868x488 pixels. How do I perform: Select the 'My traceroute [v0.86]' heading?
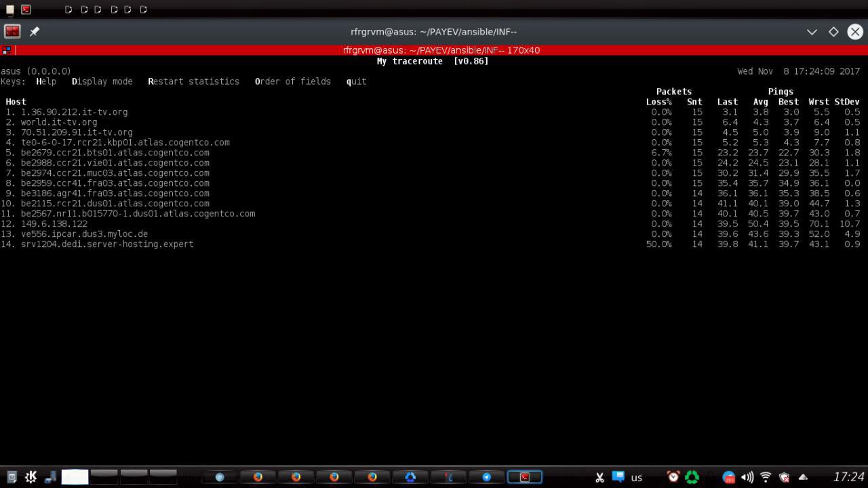[433, 61]
